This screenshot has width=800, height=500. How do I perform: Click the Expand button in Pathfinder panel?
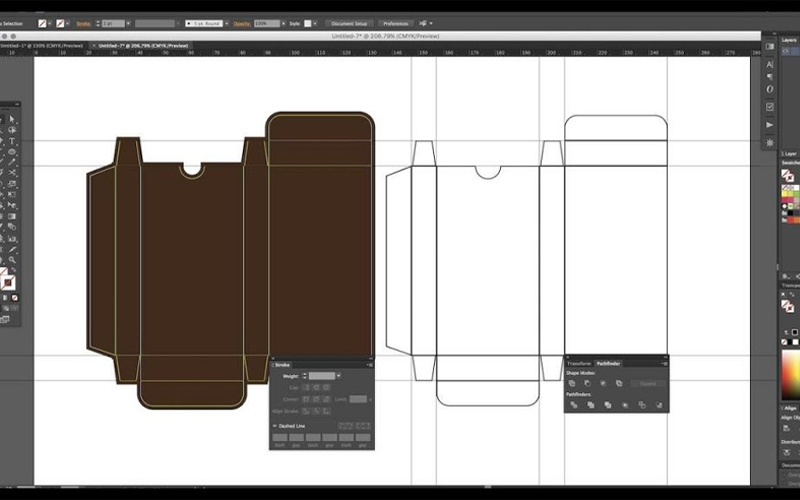(x=648, y=383)
